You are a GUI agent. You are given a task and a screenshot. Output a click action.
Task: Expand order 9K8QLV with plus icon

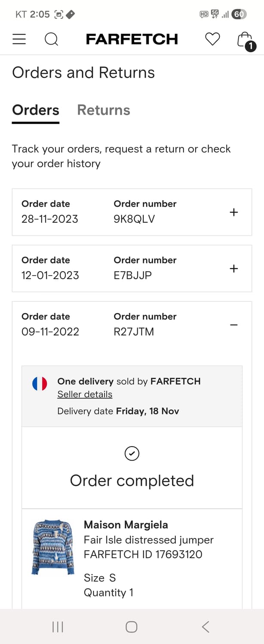click(x=234, y=212)
